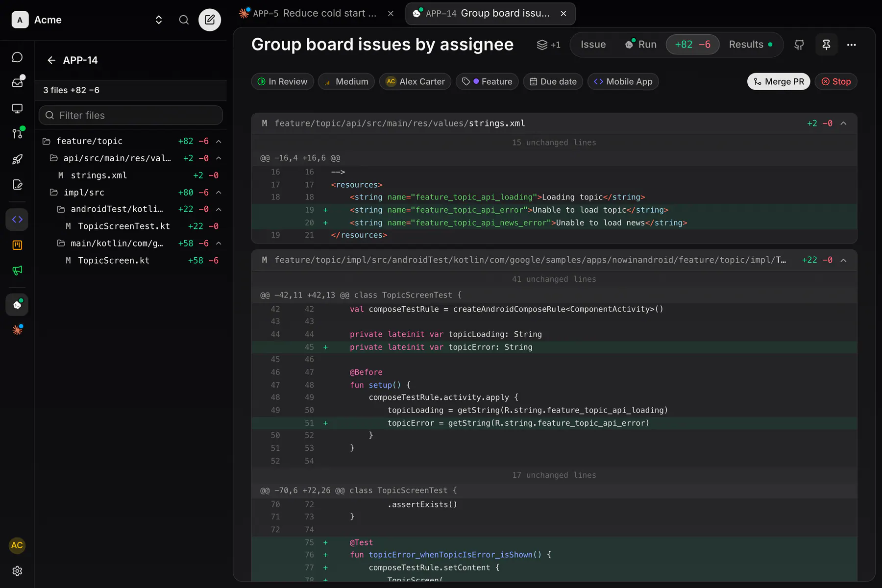882x588 pixels.
Task: Open the inbox icon in the left rail
Action: pos(17,82)
